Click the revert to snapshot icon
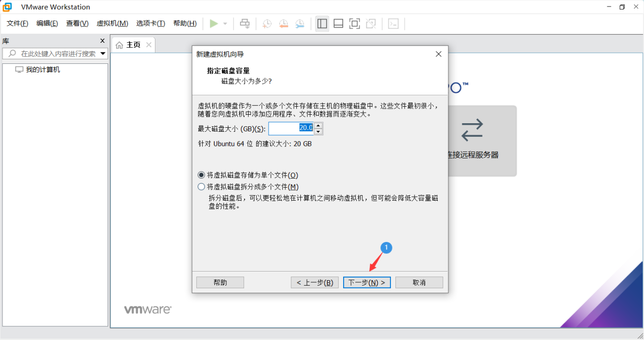The height and width of the screenshot is (340, 644). point(283,24)
